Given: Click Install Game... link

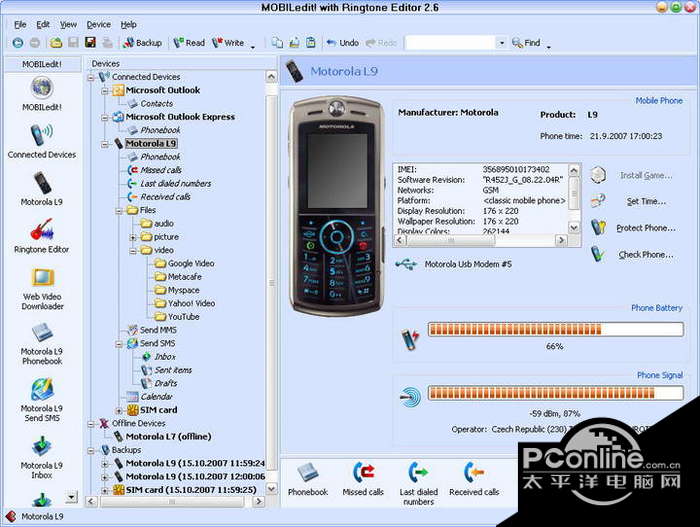Looking at the screenshot, I should [646, 176].
